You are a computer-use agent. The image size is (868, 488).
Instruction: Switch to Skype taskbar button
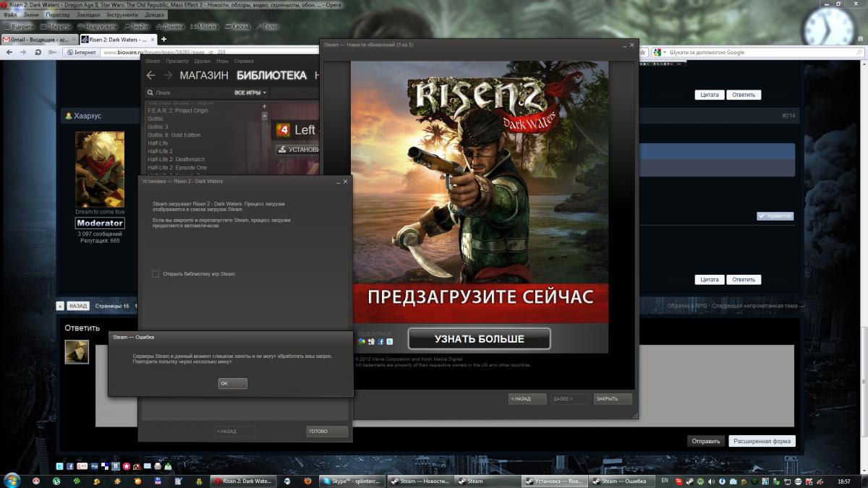352,481
